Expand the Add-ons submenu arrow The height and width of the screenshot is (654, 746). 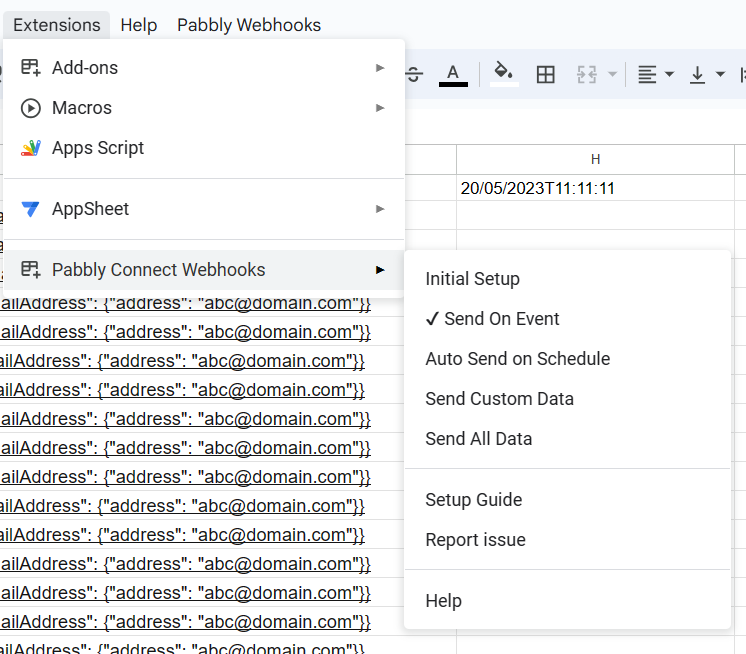pyautogui.click(x=380, y=68)
